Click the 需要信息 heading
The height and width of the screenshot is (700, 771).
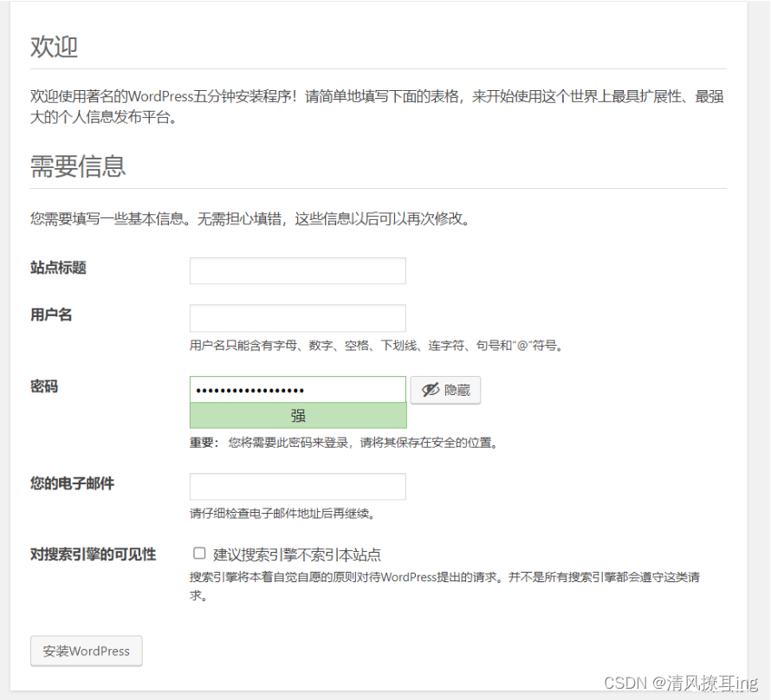78,165
